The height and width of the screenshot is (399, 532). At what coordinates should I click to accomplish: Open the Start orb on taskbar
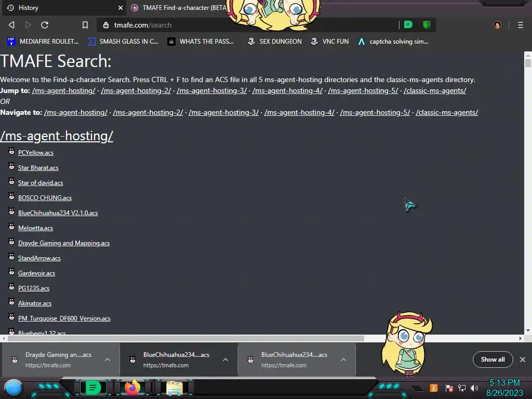[x=14, y=388]
